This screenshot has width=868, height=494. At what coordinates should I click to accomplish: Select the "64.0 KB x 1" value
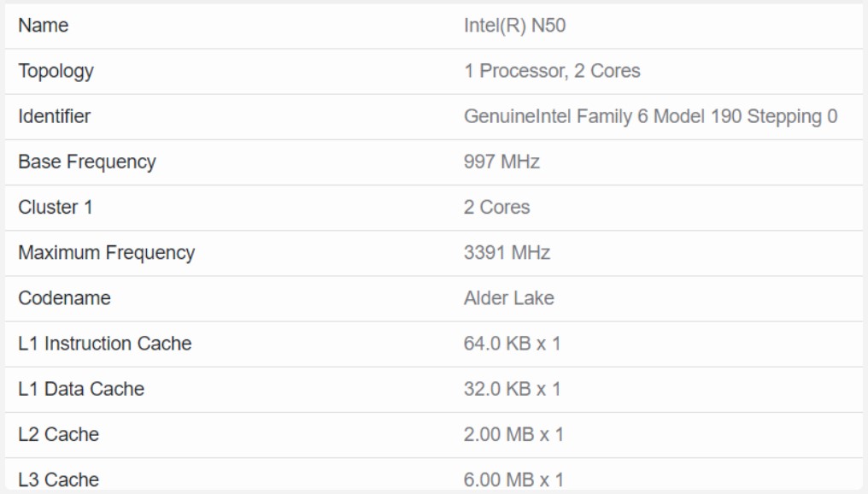point(512,344)
